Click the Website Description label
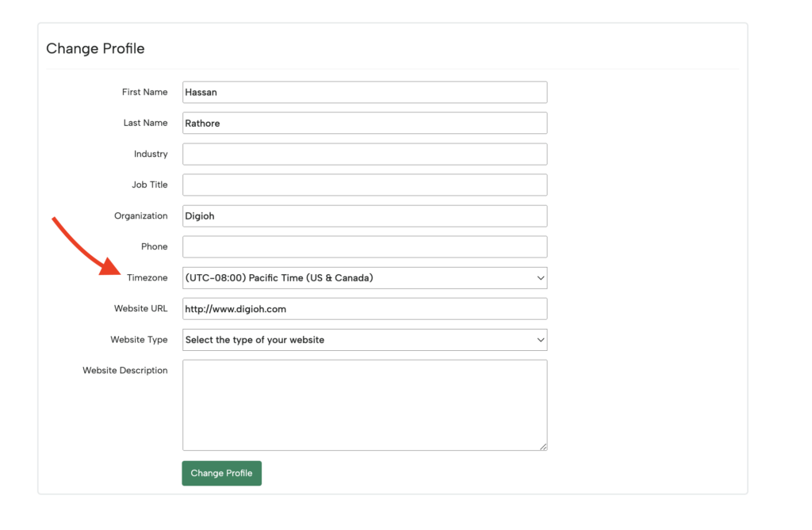812x530 pixels. coord(125,371)
